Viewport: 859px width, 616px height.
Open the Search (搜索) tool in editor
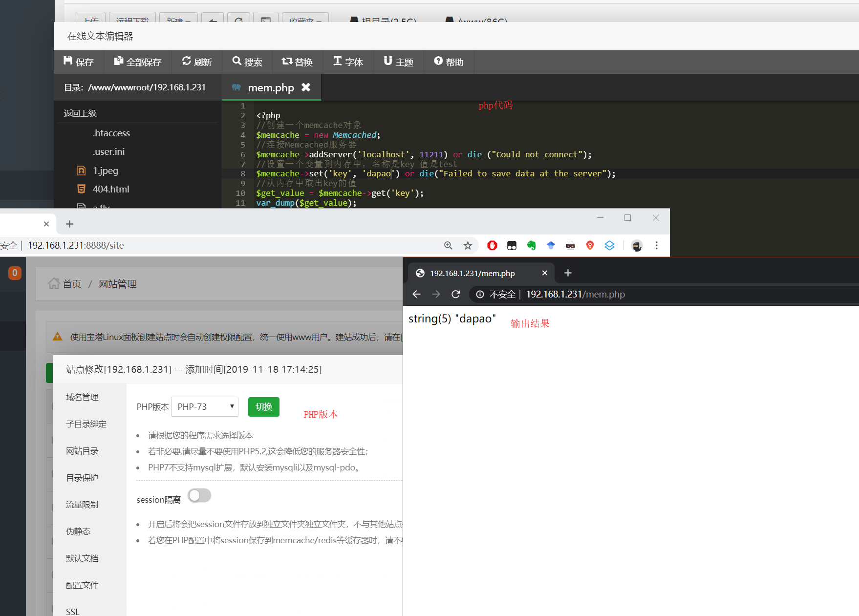point(247,62)
